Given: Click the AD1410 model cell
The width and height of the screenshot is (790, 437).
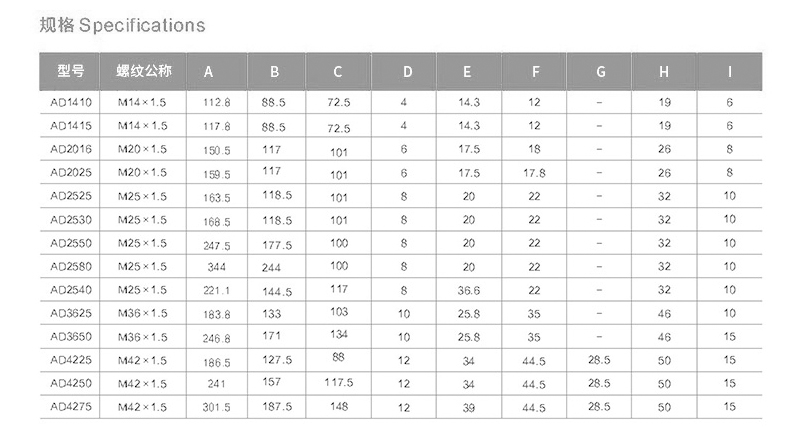Looking at the screenshot, I should (x=71, y=102).
